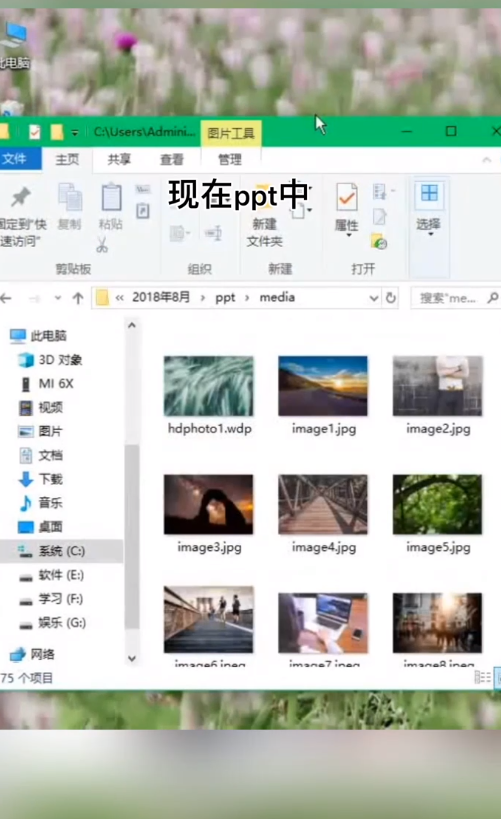Click the quick access properties checkmark icon
The width and height of the screenshot is (501, 819).
coord(34,132)
